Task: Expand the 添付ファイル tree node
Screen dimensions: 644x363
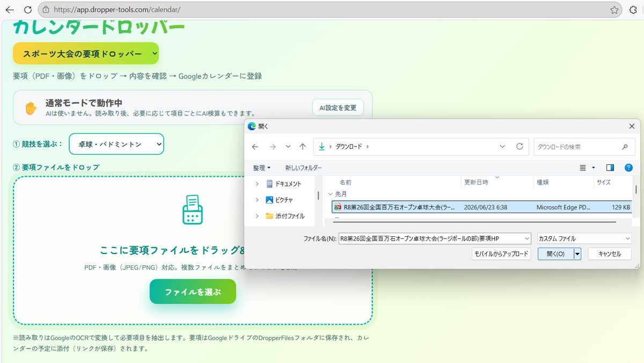Action: pos(257,216)
